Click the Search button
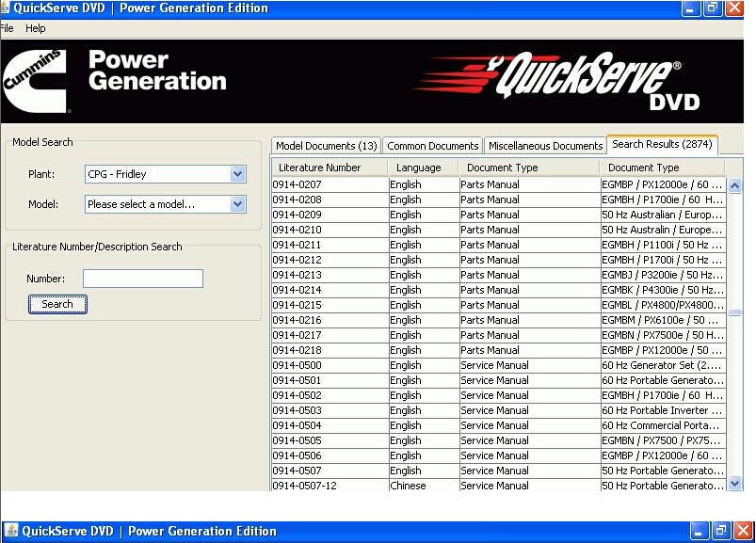Screen dimensions: 756x543 point(57,304)
